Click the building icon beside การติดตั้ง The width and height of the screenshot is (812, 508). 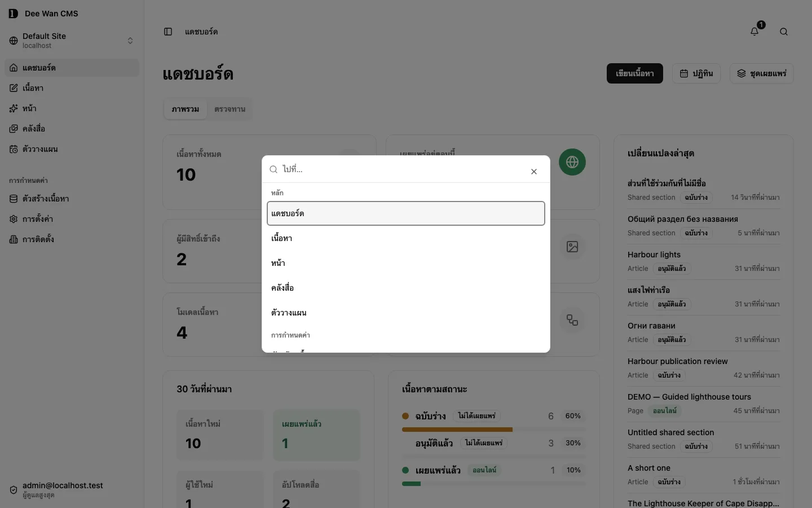(14, 239)
